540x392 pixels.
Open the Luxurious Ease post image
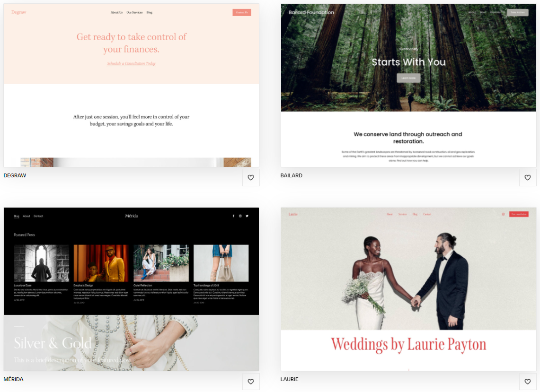click(x=41, y=263)
